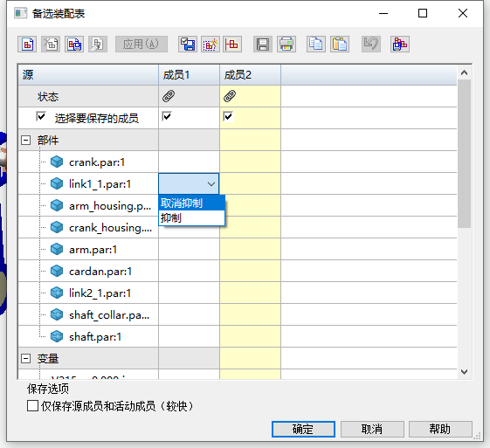Click the scrollbar down arrow
This screenshot has width=490, height=448.
click(x=465, y=372)
